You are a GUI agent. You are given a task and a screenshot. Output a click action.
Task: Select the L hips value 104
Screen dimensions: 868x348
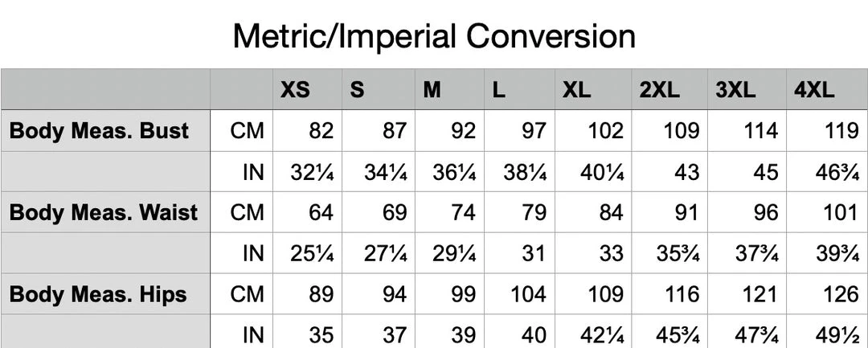(x=528, y=294)
